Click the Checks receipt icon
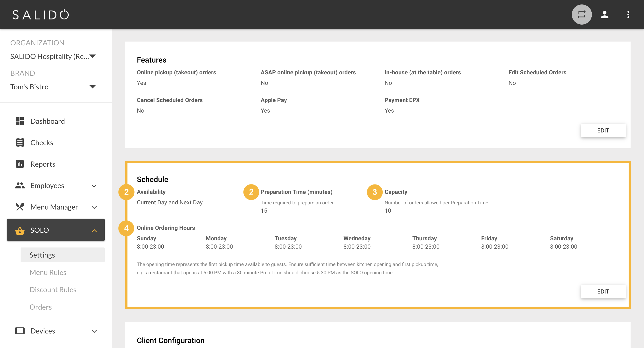 [20, 143]
